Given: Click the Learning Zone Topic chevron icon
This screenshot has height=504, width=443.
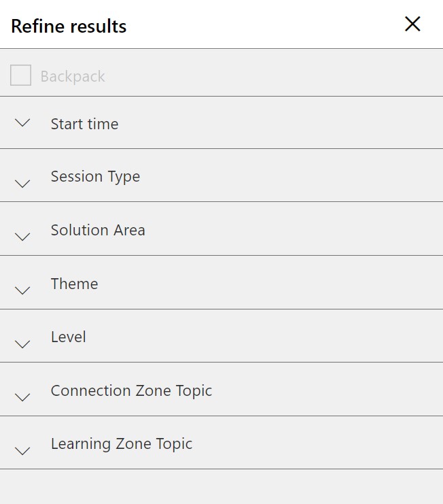Looking at the screenshot, I should click(23, 450).
